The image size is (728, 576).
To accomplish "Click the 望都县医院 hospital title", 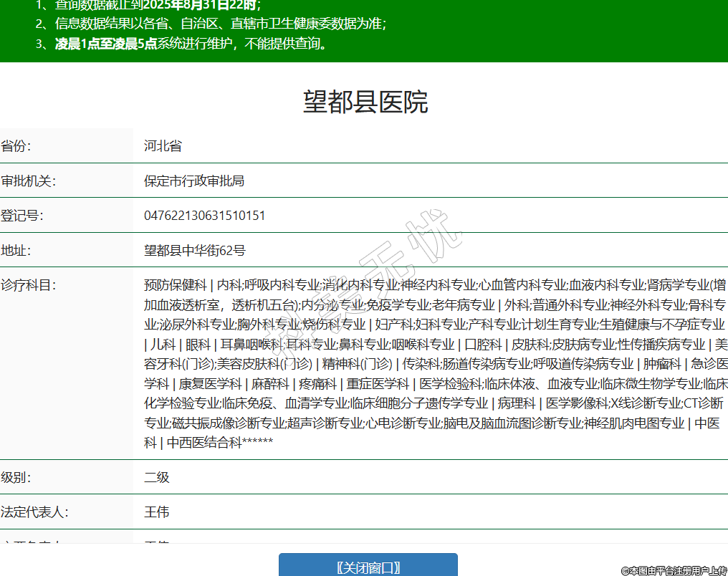I will click(365, 102).
